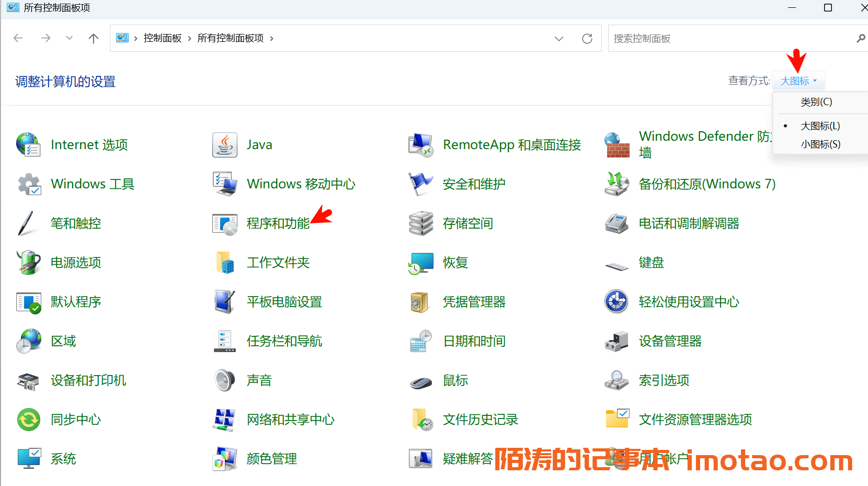Open the Date and Time (日期和时间) link
This screenshot has height=486, width=868.
coord(474,342)
